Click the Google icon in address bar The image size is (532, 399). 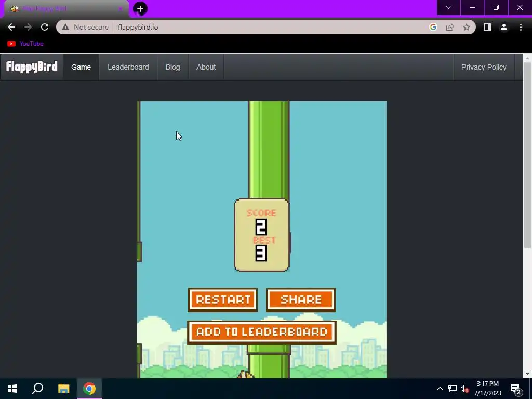tap(433, 27)
